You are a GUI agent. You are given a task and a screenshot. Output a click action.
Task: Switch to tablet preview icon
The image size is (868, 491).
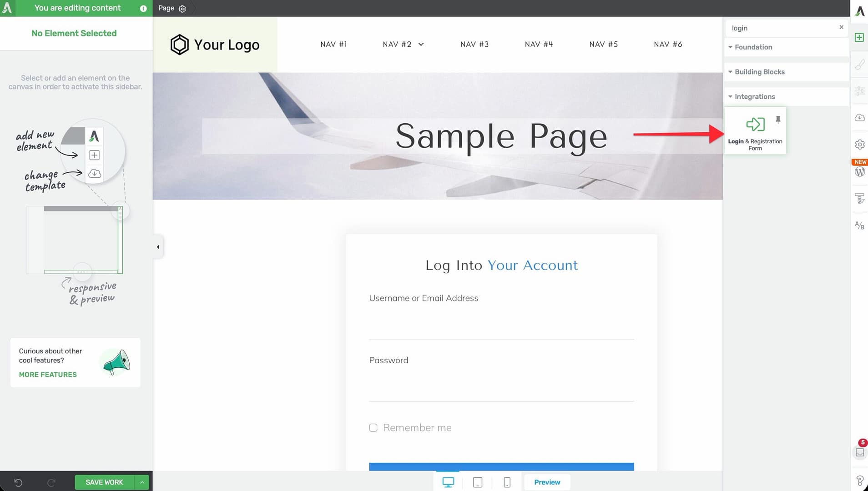click(x=478, y=482)
